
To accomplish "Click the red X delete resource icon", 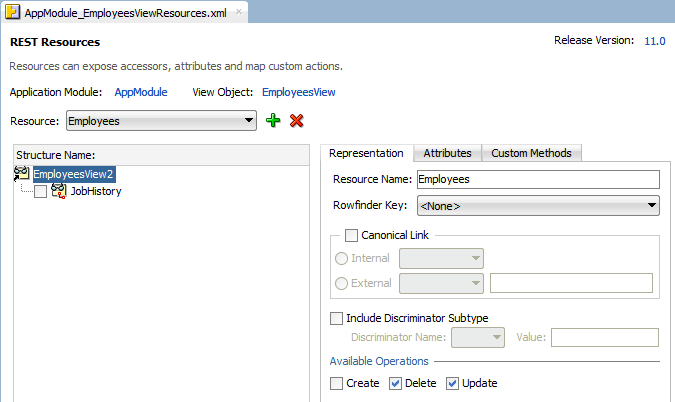I will (296, 121).
